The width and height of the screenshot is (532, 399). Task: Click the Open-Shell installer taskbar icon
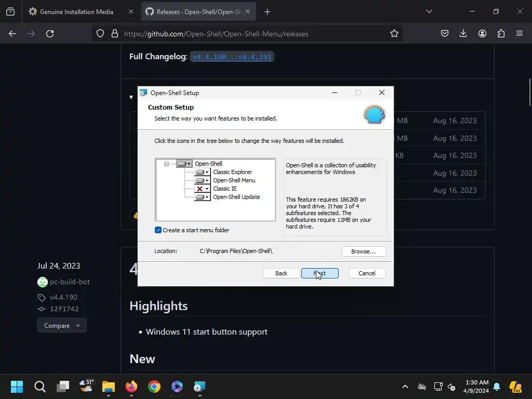200,387
